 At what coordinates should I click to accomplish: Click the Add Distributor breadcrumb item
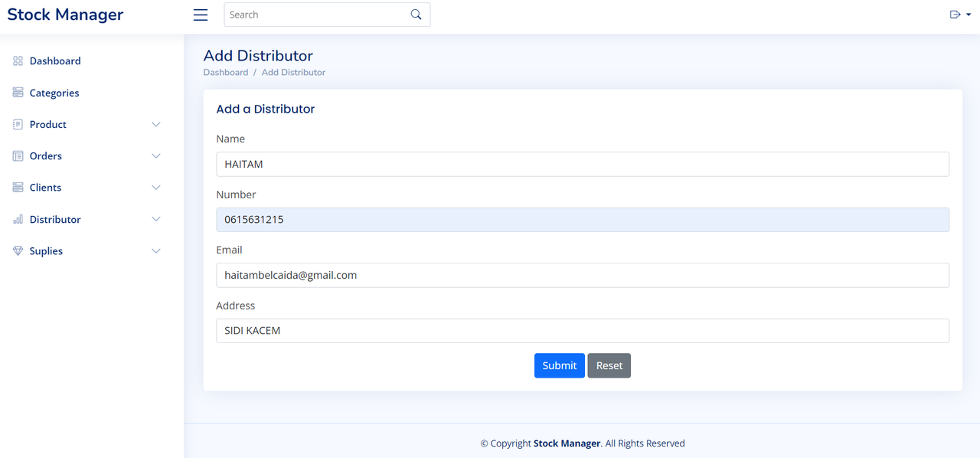click(x=293, y=72)
